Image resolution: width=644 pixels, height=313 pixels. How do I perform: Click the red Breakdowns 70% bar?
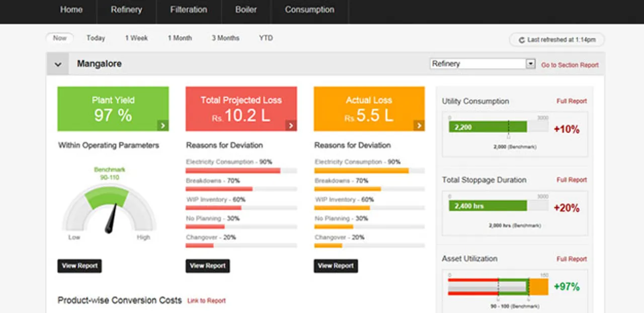point(242,189)
